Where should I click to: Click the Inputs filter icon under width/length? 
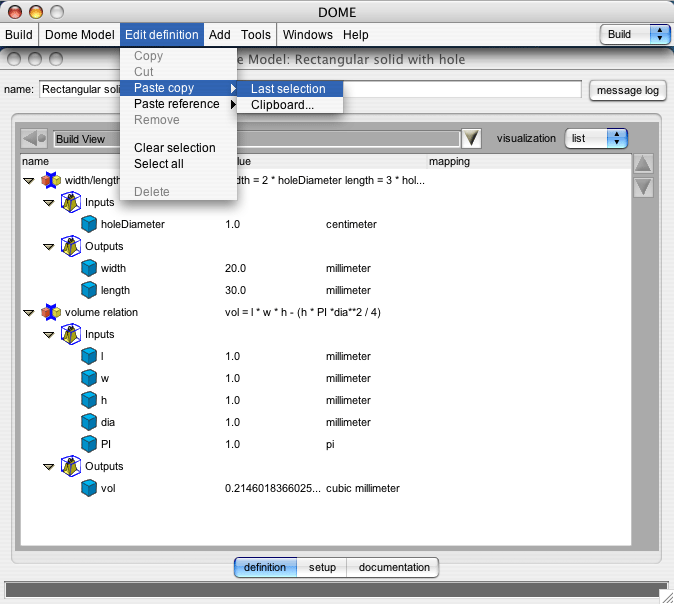[x=71, y=202]
